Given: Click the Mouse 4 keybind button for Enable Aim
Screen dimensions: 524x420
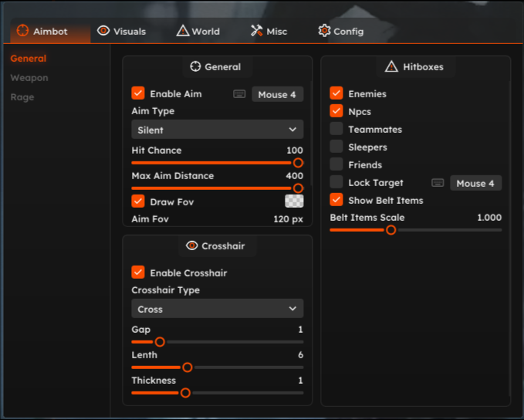Looking at the screenshot, I should pyautogui.click(x=277, y=94).
